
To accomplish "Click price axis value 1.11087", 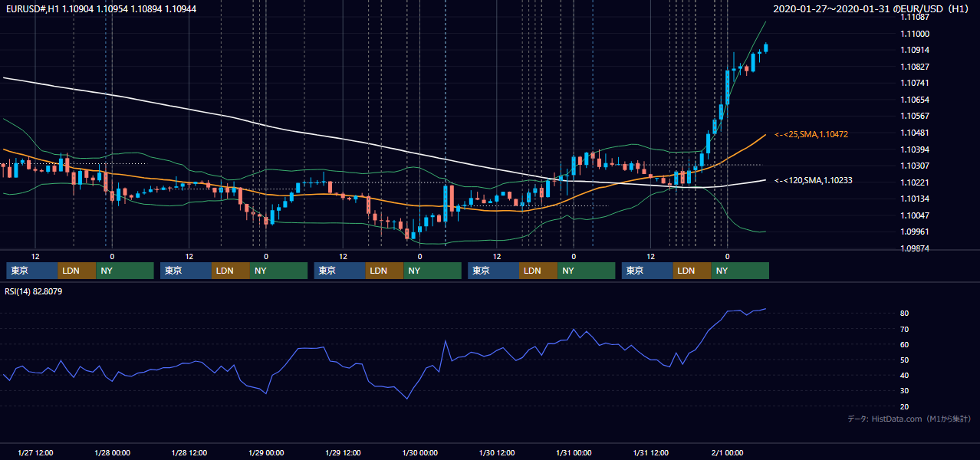I will pyautogui.click(x=916, y=17).
